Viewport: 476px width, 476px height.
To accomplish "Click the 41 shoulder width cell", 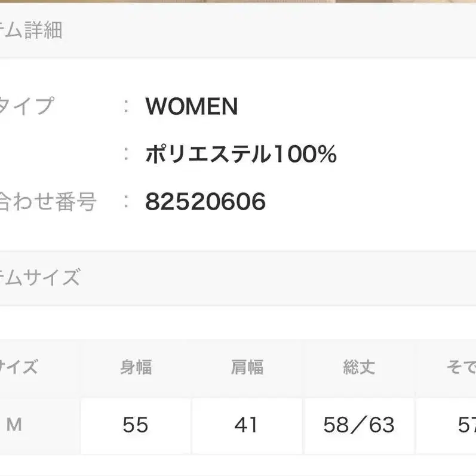I will (247, 425).
